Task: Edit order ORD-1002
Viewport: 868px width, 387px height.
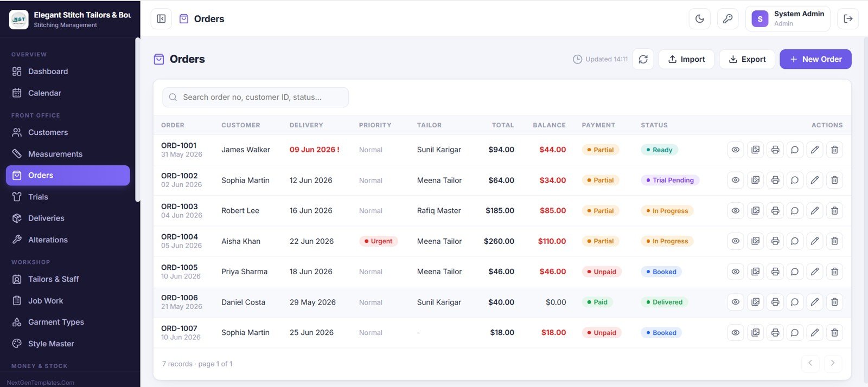Action: tap(815, 180)
